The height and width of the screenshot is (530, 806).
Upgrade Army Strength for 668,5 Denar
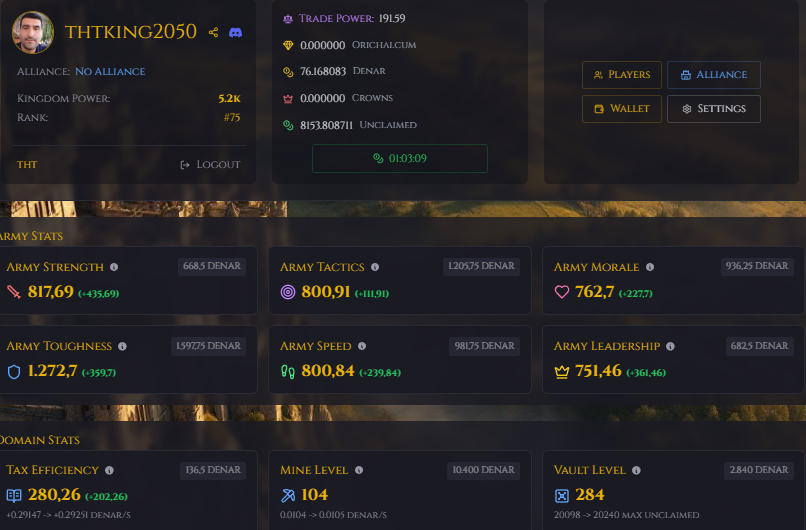pyautogui.click(x=212, y=266)
